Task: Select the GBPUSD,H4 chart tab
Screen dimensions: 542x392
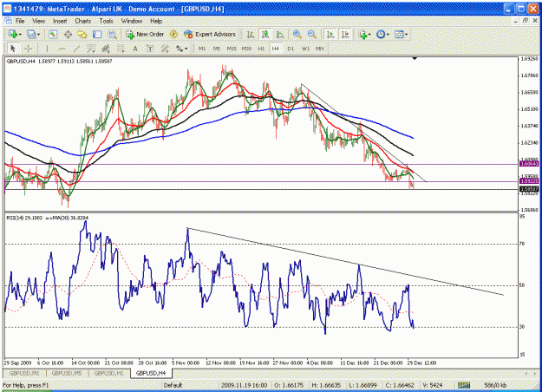Action: (151, 373)
